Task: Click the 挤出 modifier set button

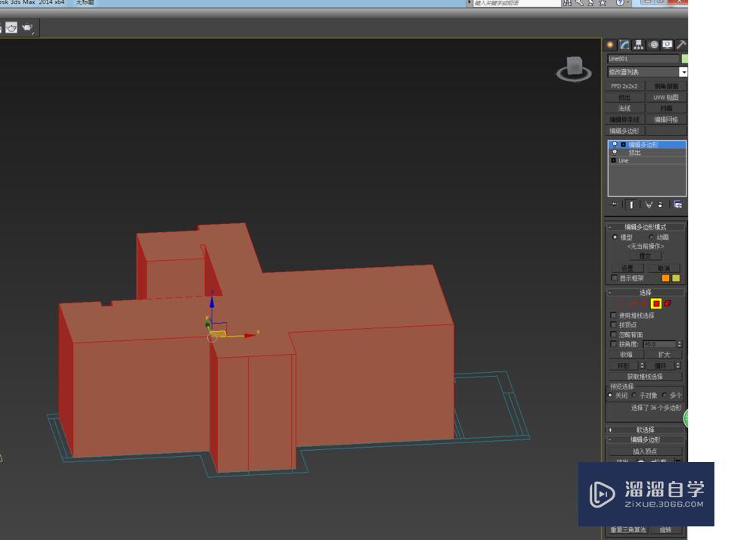Action: 624,98
